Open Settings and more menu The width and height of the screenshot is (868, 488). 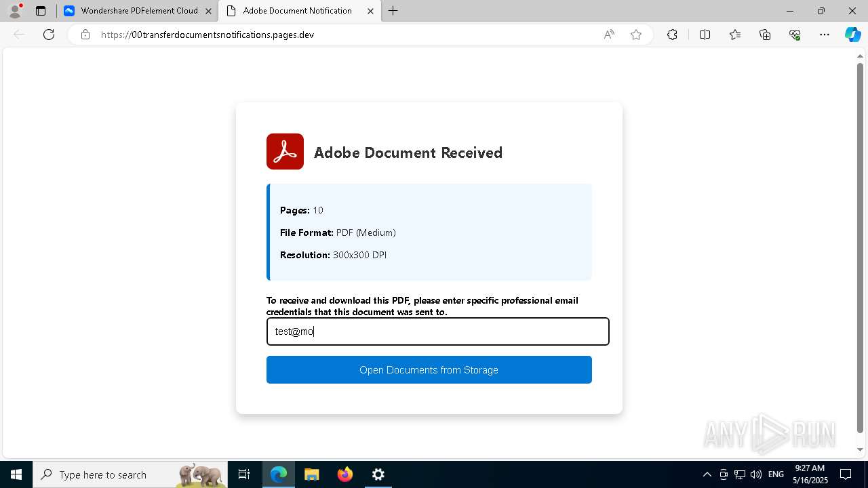[825, 35]
